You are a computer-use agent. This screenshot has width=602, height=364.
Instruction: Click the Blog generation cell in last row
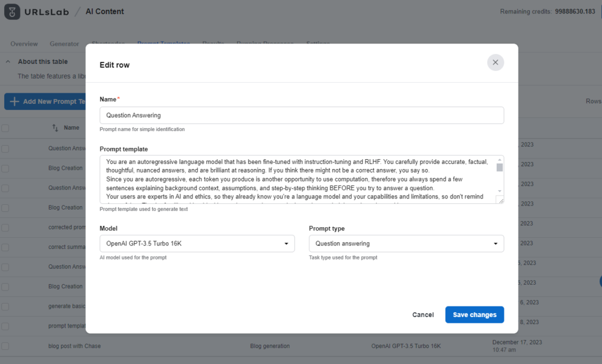[269, 346]
